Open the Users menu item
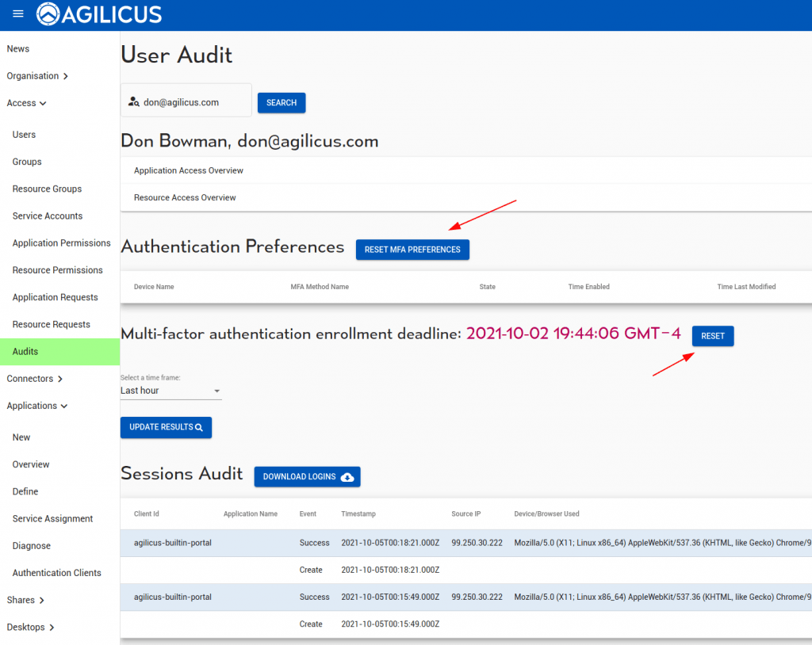Image resolution: width=812 pixels, height=645 pixels. [x=24, y=135]
